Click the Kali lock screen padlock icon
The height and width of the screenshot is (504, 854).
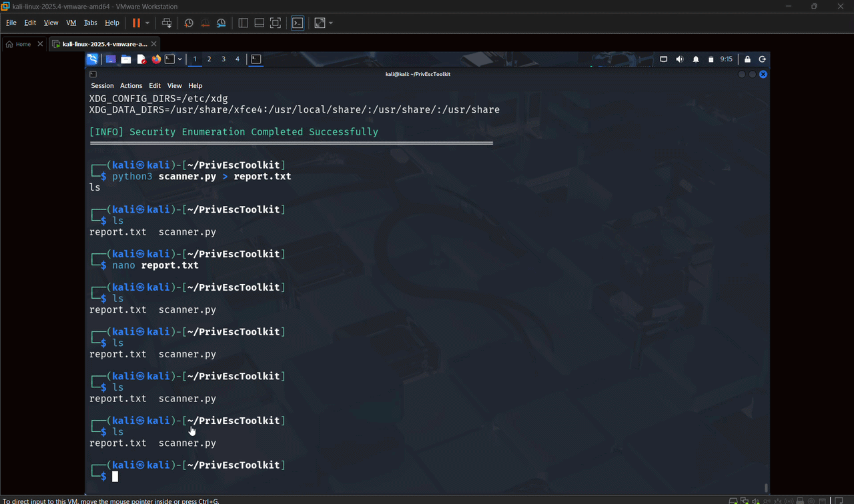point(747,59)
